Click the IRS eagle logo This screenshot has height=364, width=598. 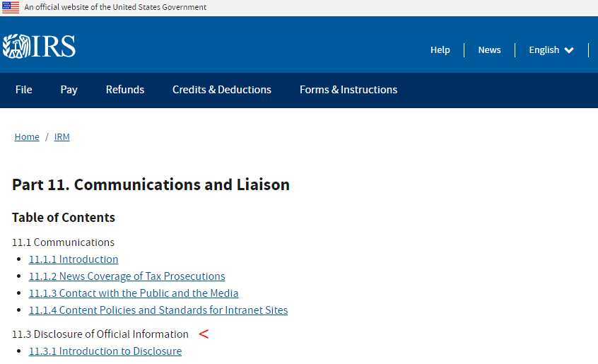pyautogui.click(x=39, y=46)
